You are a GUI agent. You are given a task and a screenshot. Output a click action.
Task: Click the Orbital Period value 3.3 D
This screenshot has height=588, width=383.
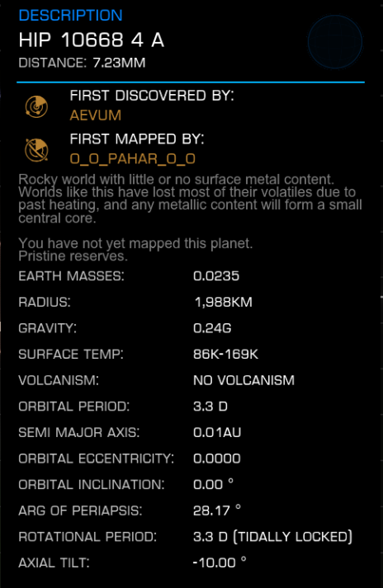pyautogui.click(x=210, y=406)
